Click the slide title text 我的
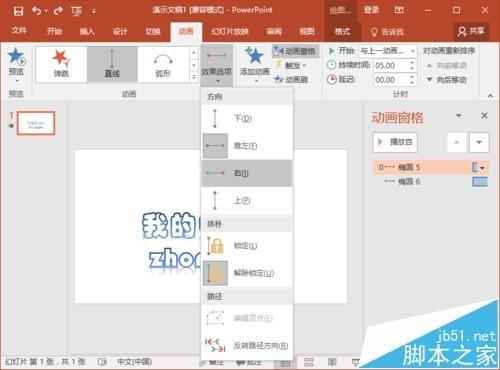 tap(169, 226)
